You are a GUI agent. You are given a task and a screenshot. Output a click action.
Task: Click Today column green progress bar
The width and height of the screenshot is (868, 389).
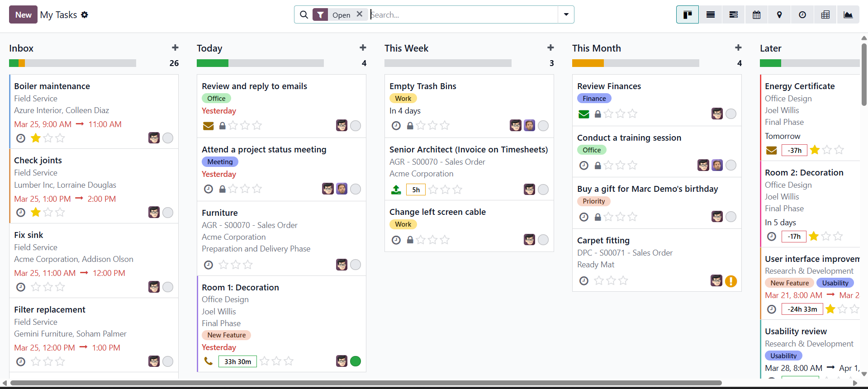pyautogui.click(x=213, y=63)
